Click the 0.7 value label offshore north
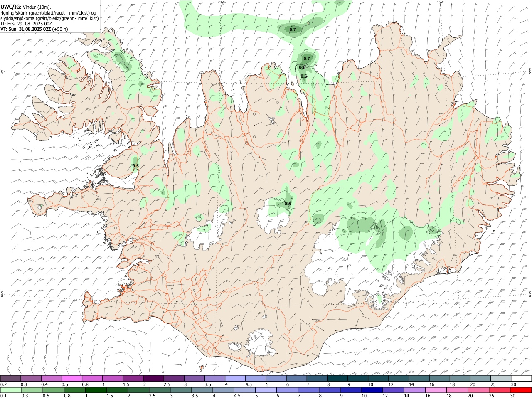Viewport: 532px width, 399px height. click(293, 30)
